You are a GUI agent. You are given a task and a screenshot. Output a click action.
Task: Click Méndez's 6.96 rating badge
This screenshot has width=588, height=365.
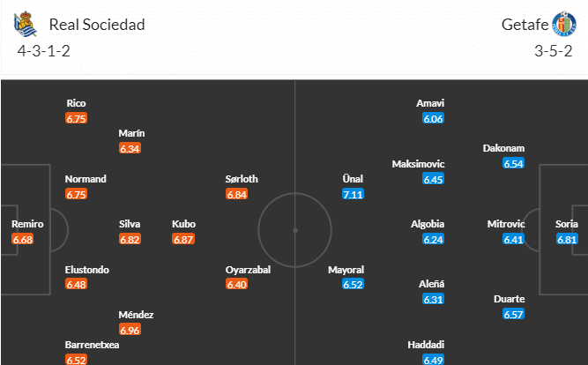[130, 330]
